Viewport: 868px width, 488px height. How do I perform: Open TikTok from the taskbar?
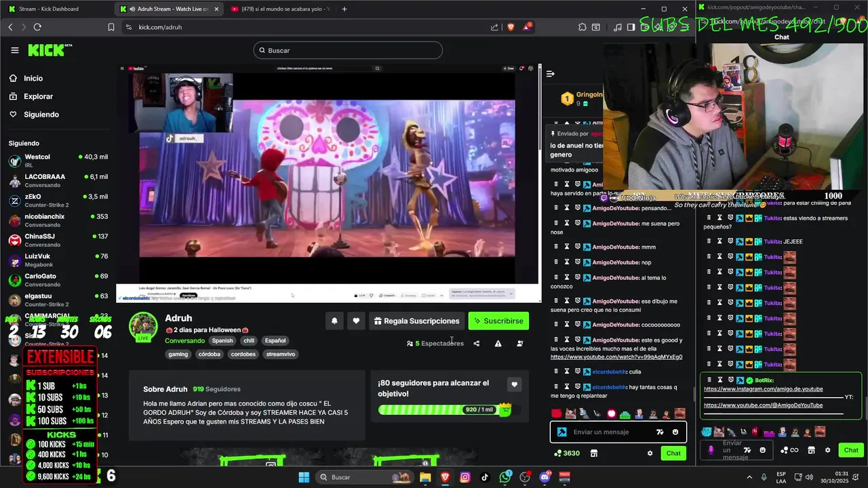click(485, 477)
